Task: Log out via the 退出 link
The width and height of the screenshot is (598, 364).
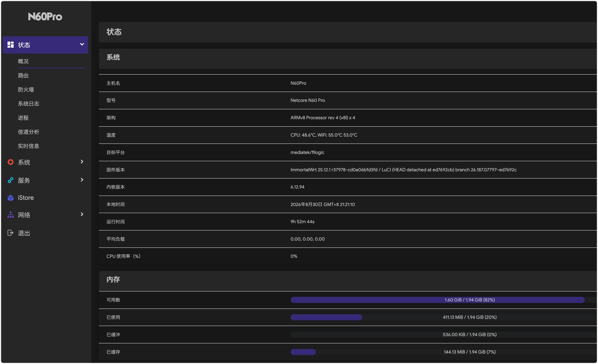Action: 24,233
